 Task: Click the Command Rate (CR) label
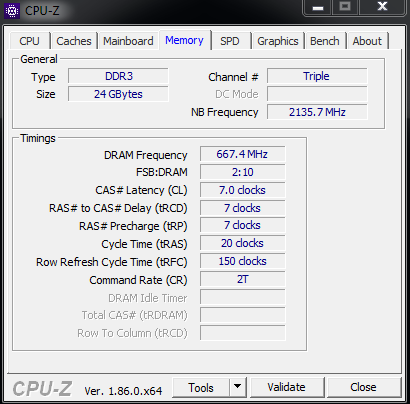[138, 280]
